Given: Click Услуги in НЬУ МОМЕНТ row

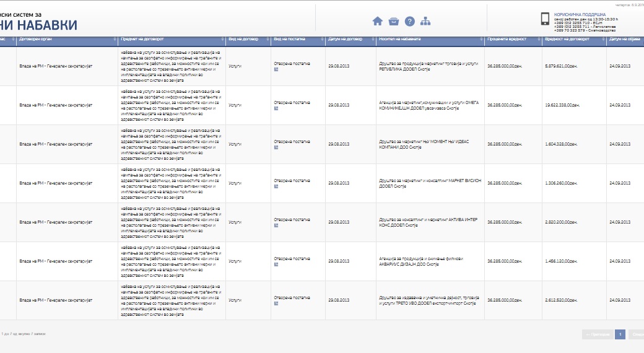Looking at the screenshot, I should pos(235,144).
